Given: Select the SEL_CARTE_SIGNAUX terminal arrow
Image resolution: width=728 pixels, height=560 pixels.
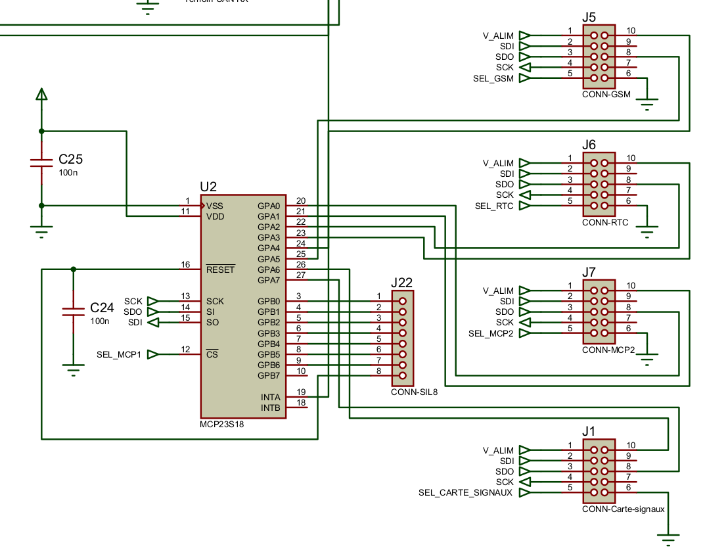Looking at the screenshot, I should 524,492.
